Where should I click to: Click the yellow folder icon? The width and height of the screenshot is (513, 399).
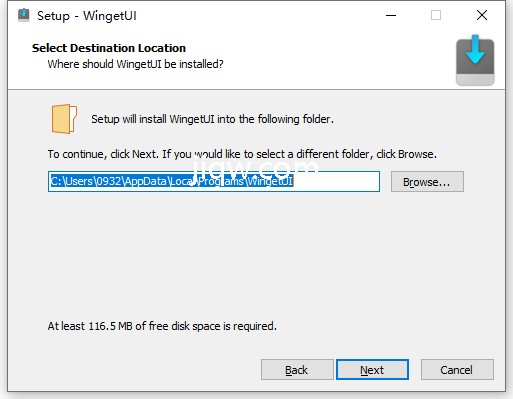[64, 119]
